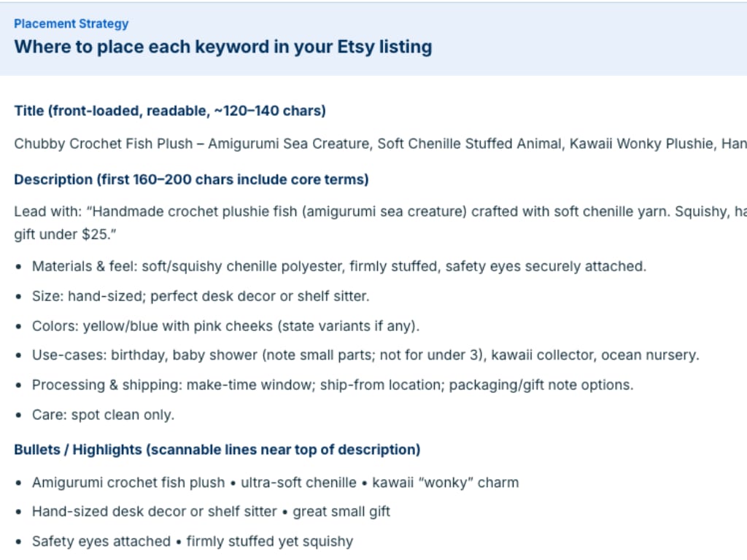Click 'great small gift' in the highlights
The width and height of the screenshot is (747, 560).
click(x=341, y=512)
